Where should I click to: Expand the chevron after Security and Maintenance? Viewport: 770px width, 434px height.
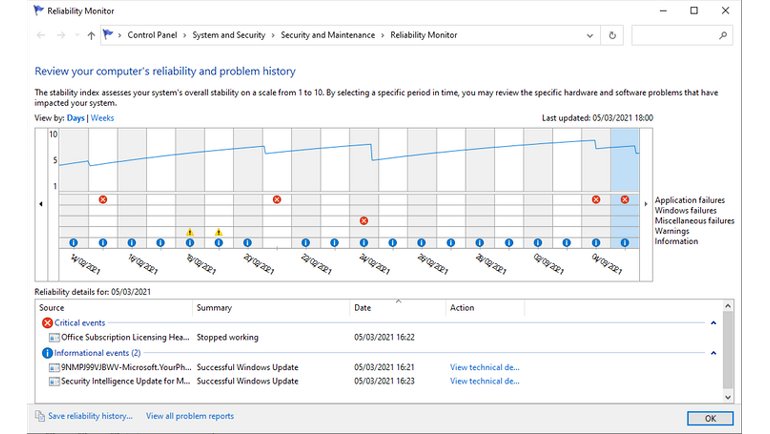click(383, 35)
